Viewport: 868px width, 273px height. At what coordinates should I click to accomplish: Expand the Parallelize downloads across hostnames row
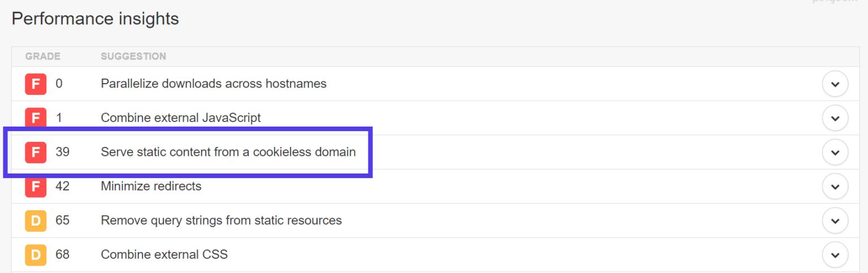[835, 84]
